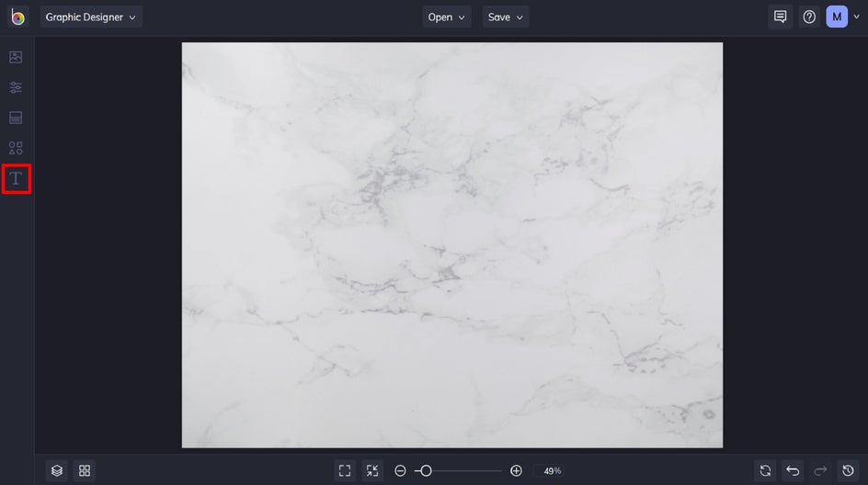Open the Open dropdown menu
The width and height of the screenshot is (868, 485).
[447, 17]
